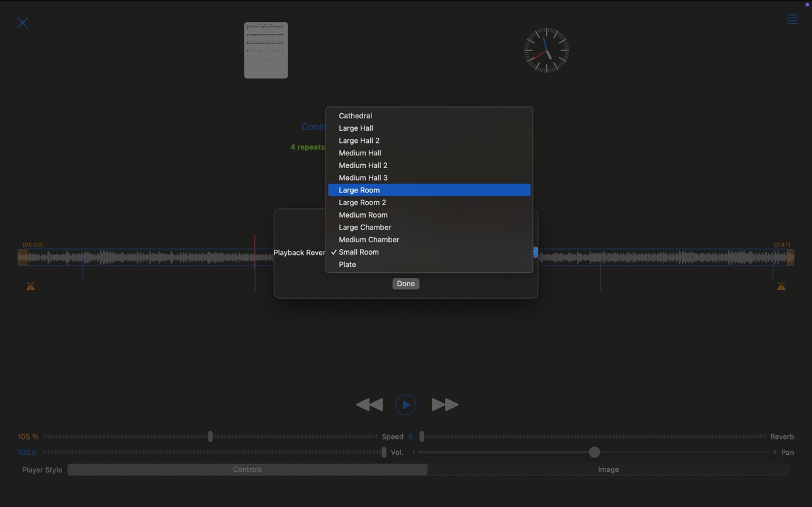Click the Playback Reverb popup arrow

pos(535,252)
